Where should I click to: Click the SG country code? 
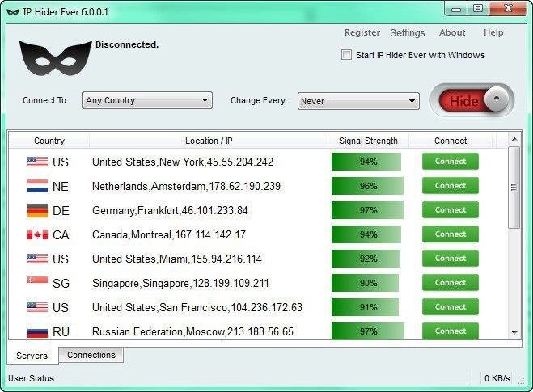point(61,284)
